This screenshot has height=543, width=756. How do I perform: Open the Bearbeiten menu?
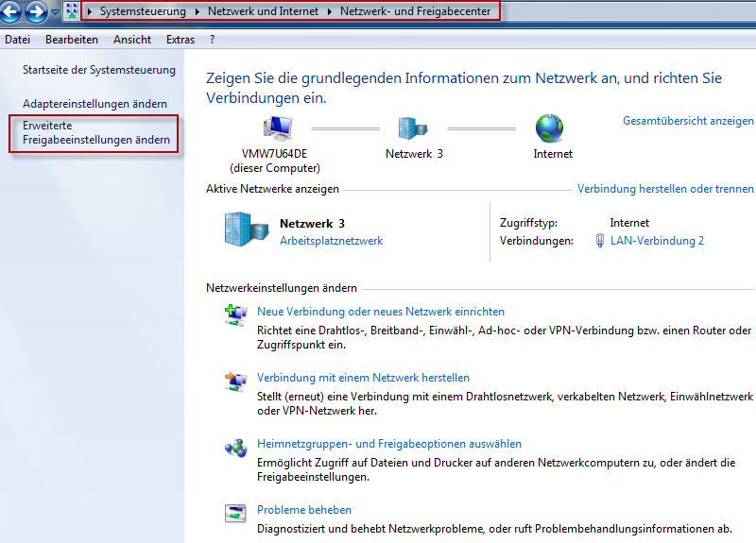[72, 40]
